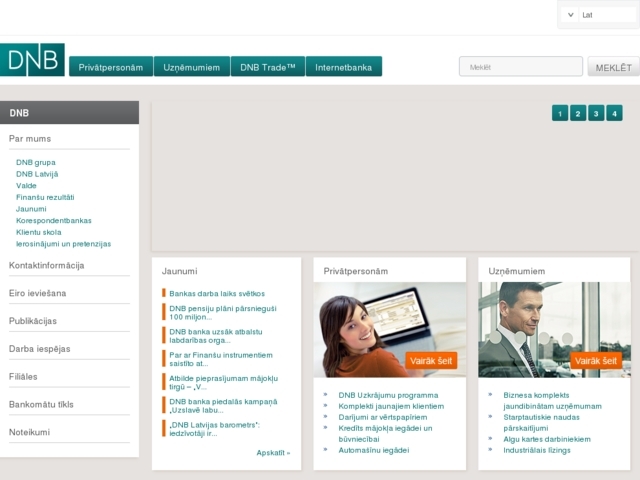The image size is (640, 480).
Task: Switch banner to slide 3
Action: click(x=596, y=113)
